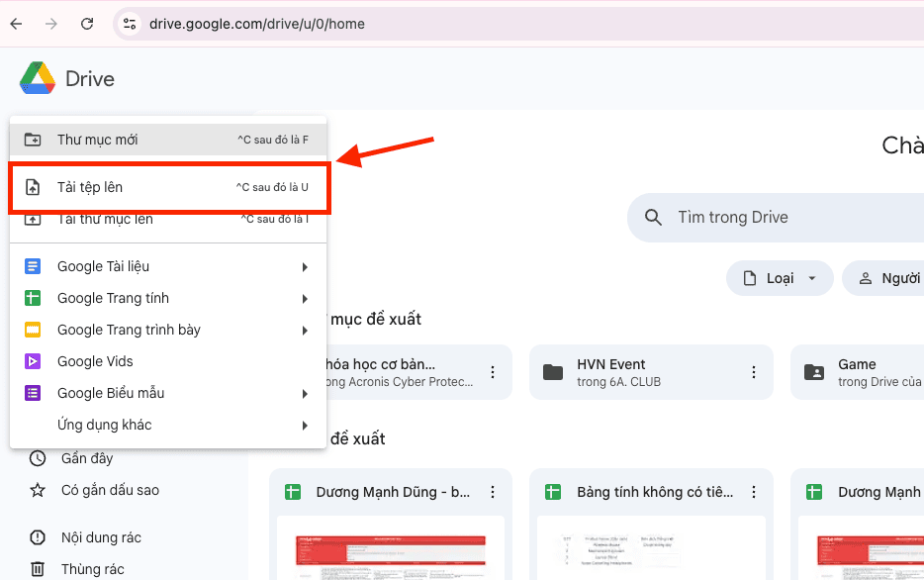Open more options for hóa học cơ bản folder
Viewport: 924px width, 580px height.
(493, 372)
